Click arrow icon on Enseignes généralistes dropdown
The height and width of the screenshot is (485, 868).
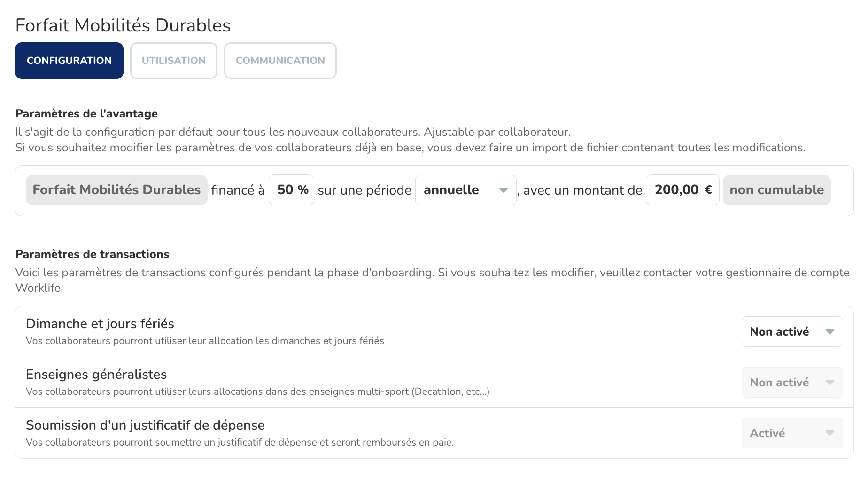(x=830, y=383)
